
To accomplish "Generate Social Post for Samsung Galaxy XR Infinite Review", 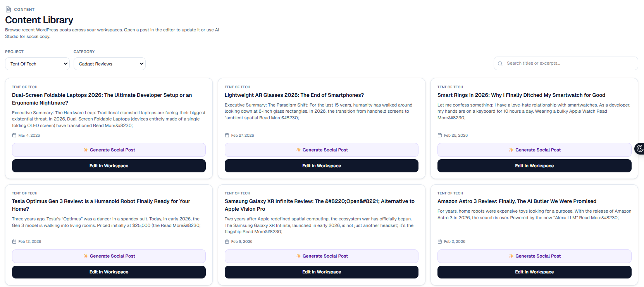I will [x=322, y=256].
